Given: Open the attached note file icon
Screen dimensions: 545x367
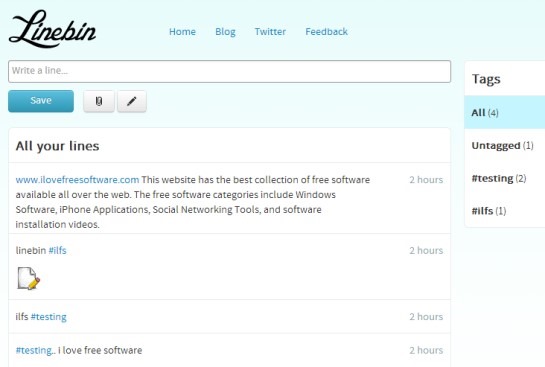Looking at the screenshot, I should click(x=28, y=278).
